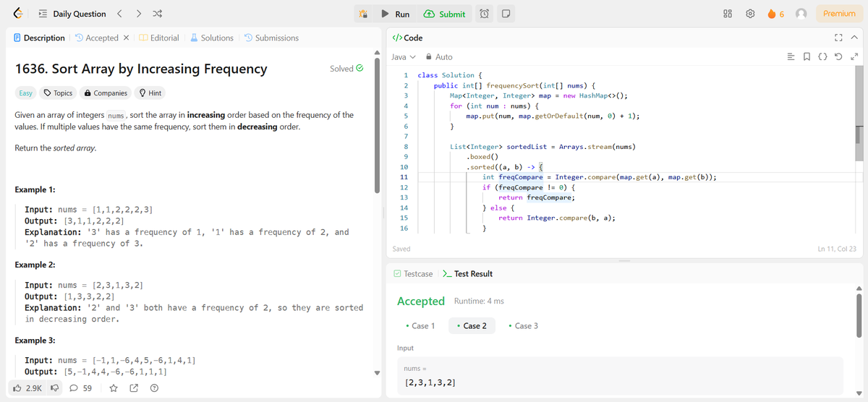Show Case 1 result
Image resolution: width=868 pixels, height=402 pixels.
[420, 326]
